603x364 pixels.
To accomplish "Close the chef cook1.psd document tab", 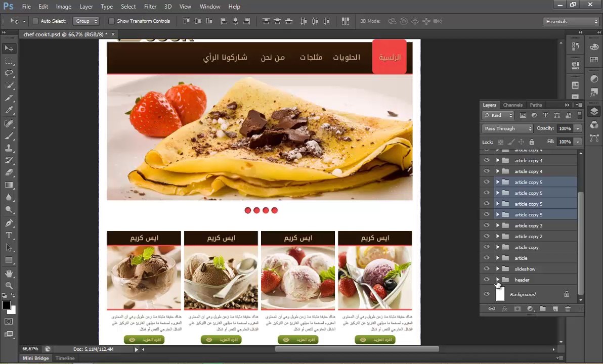I will point(113,34).
